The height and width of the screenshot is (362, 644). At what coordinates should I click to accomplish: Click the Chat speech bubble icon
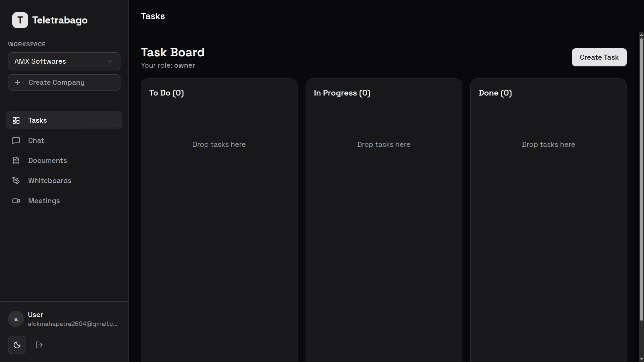point(16,140)
